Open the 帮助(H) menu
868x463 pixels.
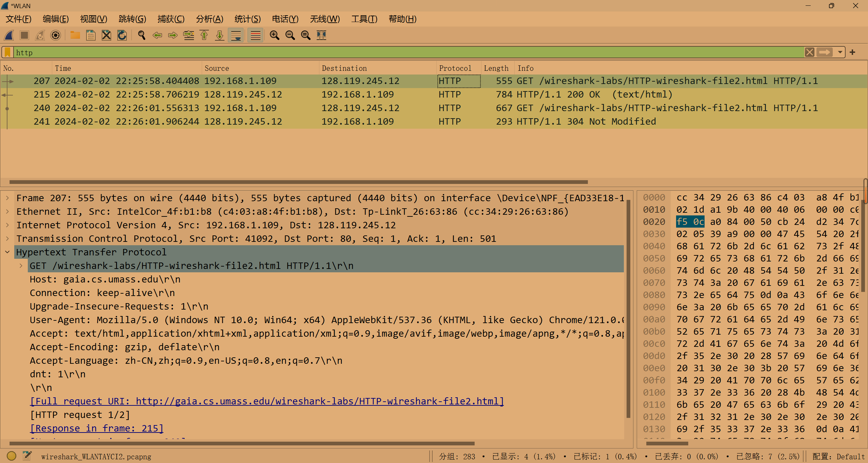pyautogui.click(x=403, y=19)
